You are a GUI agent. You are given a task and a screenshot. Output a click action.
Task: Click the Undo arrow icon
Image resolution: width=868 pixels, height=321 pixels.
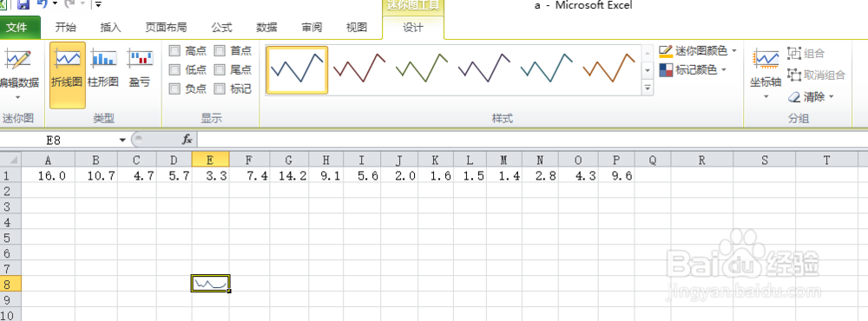coord(43,4)
